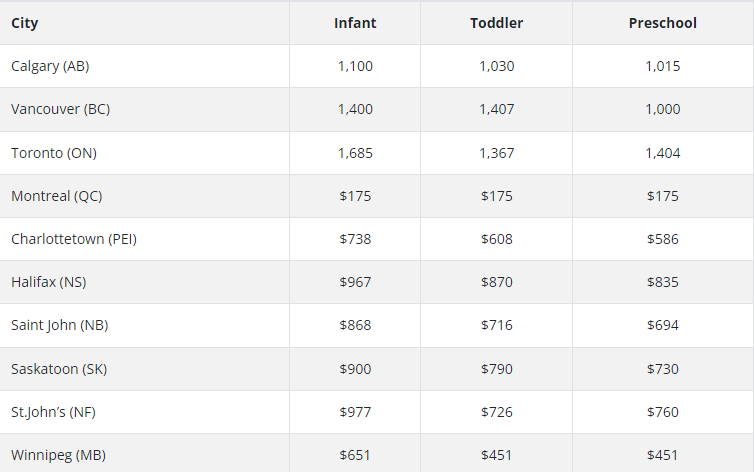Click Saint John preschool value $694

pos(663,325)
